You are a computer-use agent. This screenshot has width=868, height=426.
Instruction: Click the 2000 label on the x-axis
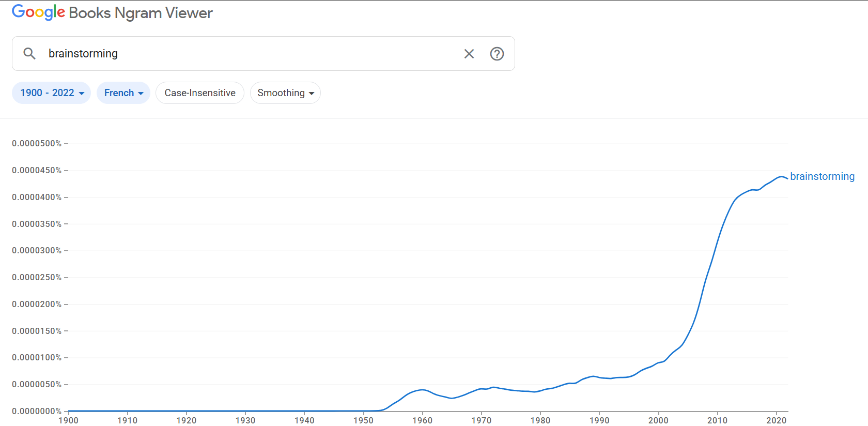[x=658, y=420]
